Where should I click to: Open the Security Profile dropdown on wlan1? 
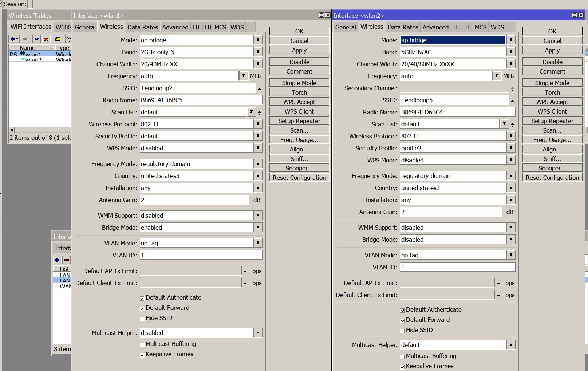pyautogui.click(x=258, y=136)
